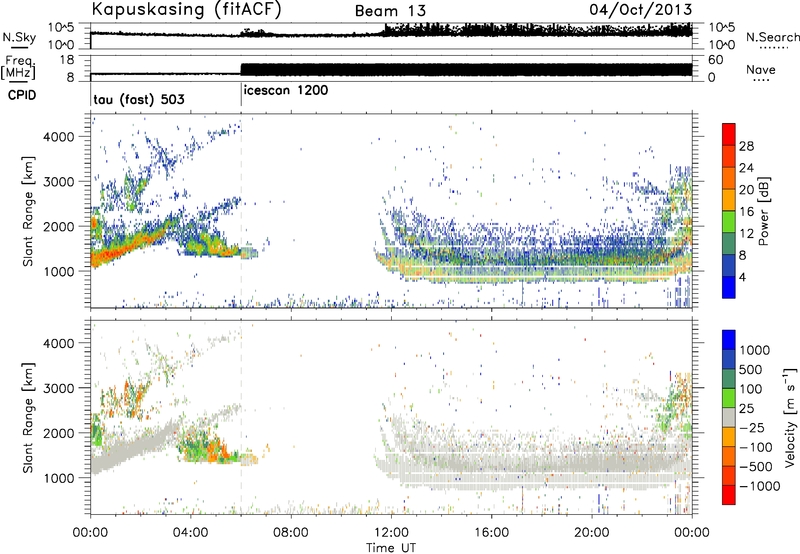Pick the blue top segment of Velocity color bar

point(729,340)
